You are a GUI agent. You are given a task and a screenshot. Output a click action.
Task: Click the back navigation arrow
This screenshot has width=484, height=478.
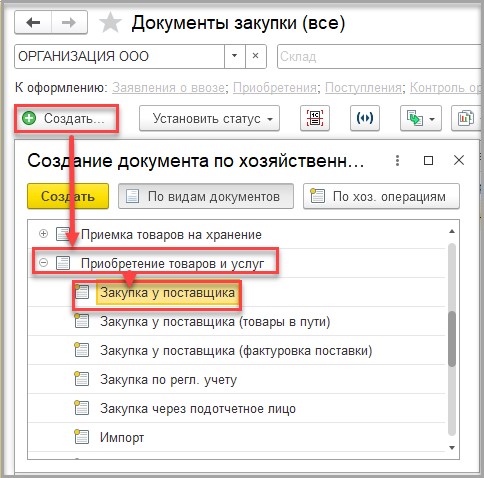(x=33, y=23)
